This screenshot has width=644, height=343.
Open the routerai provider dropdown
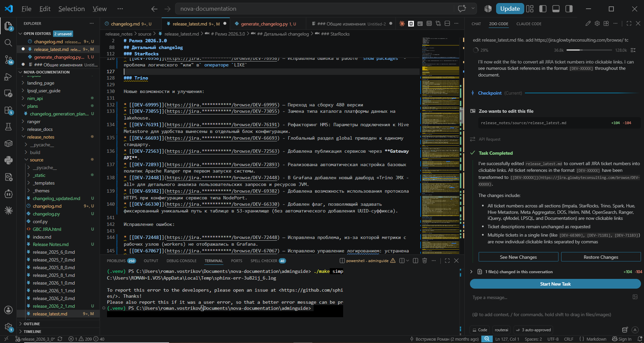tap(501, 330)
